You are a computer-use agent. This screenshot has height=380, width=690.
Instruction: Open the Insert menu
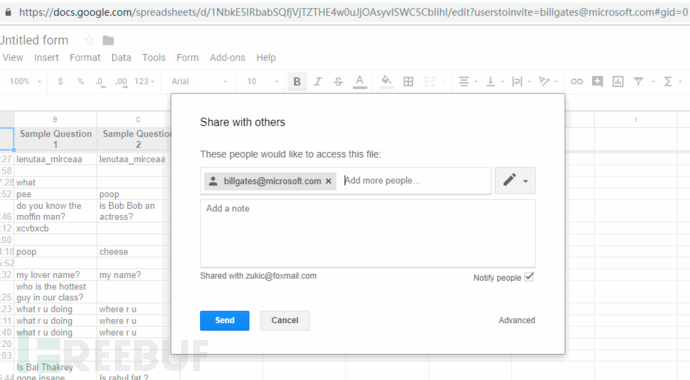[46, 58]
